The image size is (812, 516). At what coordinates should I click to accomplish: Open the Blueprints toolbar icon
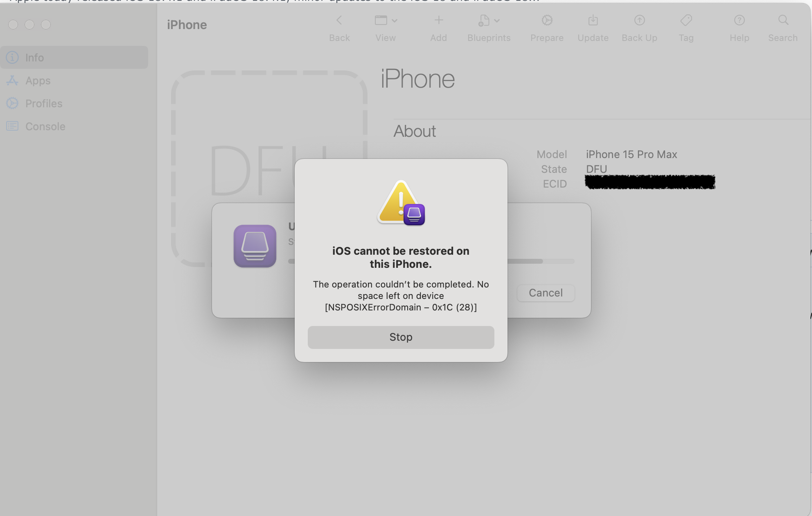click(x=484, y=20)
